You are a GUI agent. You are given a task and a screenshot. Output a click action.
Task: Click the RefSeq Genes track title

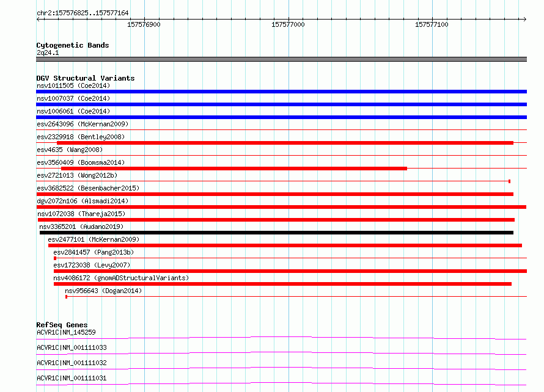62,325
